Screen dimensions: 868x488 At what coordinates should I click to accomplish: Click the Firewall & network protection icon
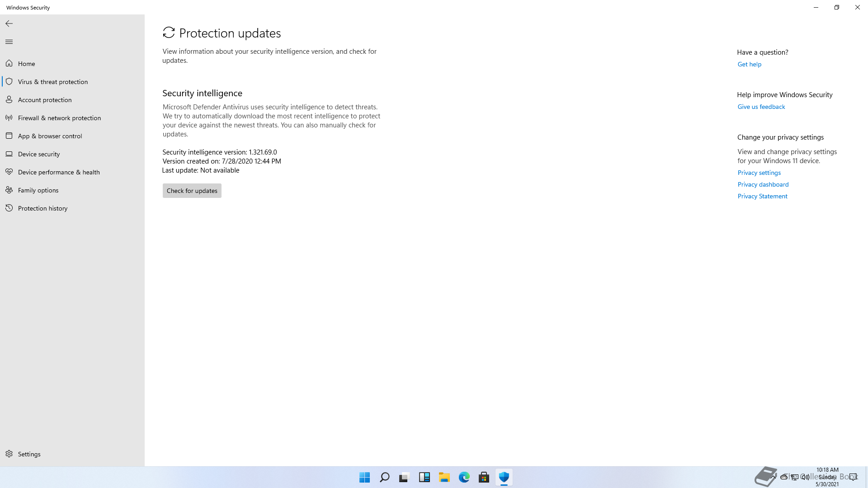tap(9, 117)
